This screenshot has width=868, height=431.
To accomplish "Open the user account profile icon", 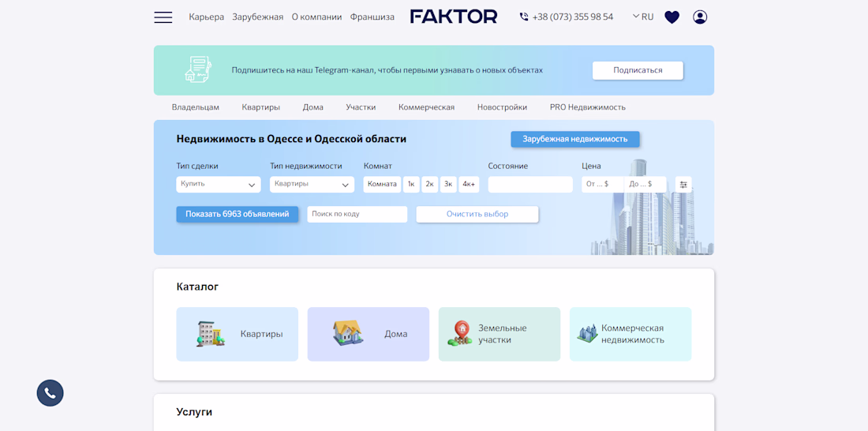I will click(x=700, y=17).
